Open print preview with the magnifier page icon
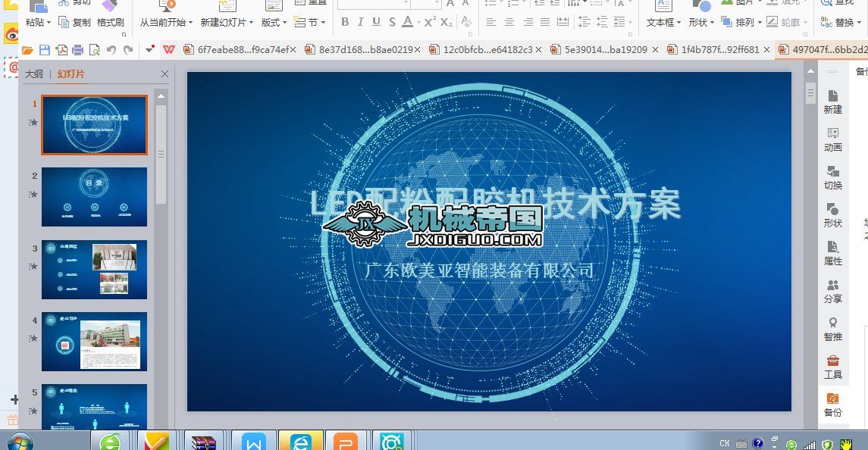Viewport: 868px width, 450px height. 95,50
